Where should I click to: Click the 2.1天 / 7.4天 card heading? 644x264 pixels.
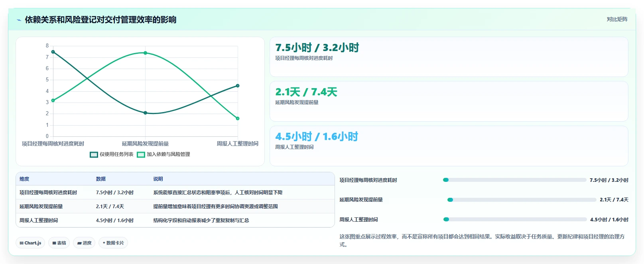point(306,92)
